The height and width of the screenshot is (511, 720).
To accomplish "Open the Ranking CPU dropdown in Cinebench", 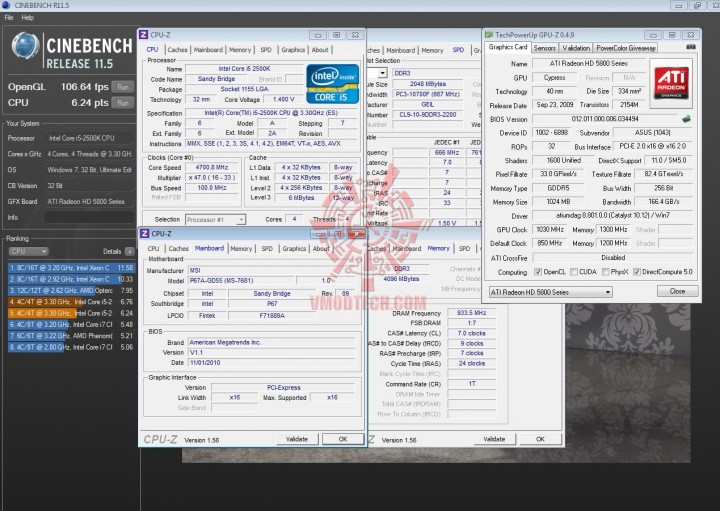I will pos(28,251).
